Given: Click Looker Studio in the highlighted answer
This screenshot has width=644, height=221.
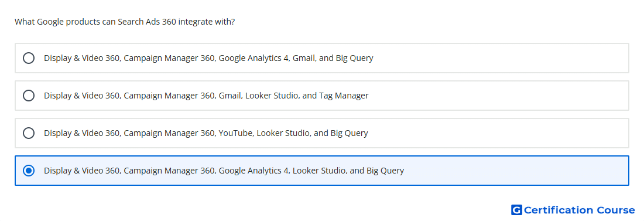Looking at the screenshot, I should 318,171.
